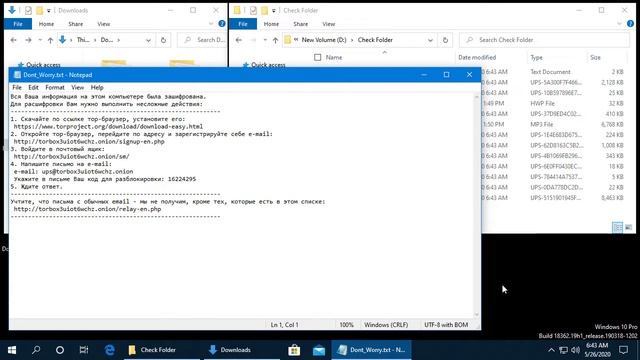Open help icon in Downloads window
Image resolution: width=640 pixels, height=360 pixels.
point(222,24)
